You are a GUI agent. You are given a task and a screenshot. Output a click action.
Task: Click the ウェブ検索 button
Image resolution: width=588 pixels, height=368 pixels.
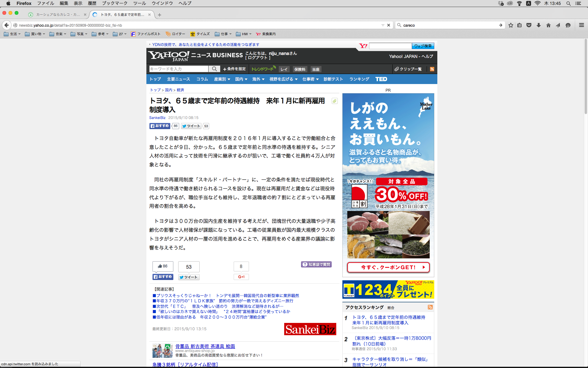point(423,46)
